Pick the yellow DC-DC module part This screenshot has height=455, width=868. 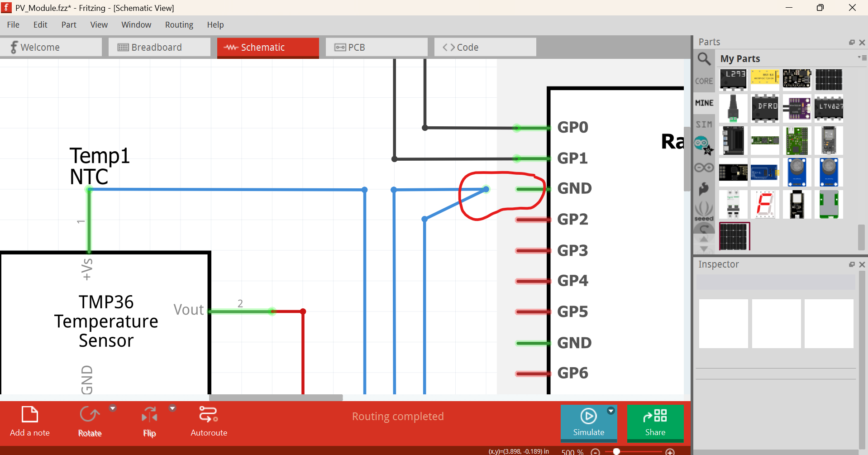tap(765, 77)
